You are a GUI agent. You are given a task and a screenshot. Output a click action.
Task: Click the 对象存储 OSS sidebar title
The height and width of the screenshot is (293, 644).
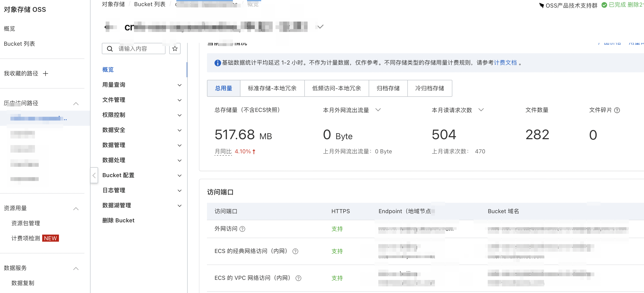coord(25,9)
